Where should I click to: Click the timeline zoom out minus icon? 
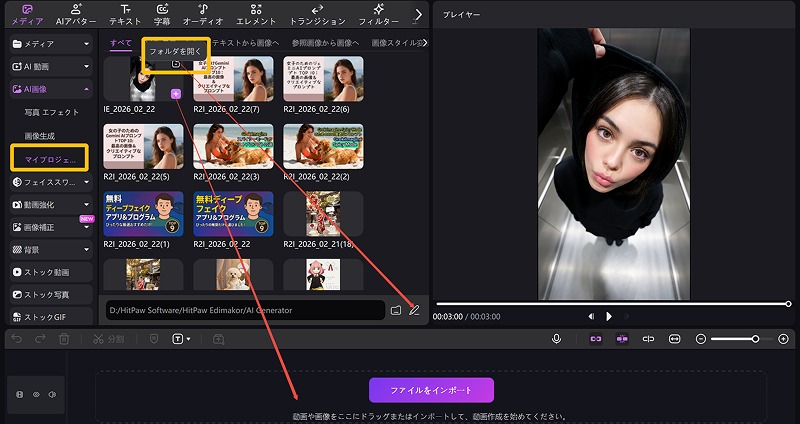701,339
